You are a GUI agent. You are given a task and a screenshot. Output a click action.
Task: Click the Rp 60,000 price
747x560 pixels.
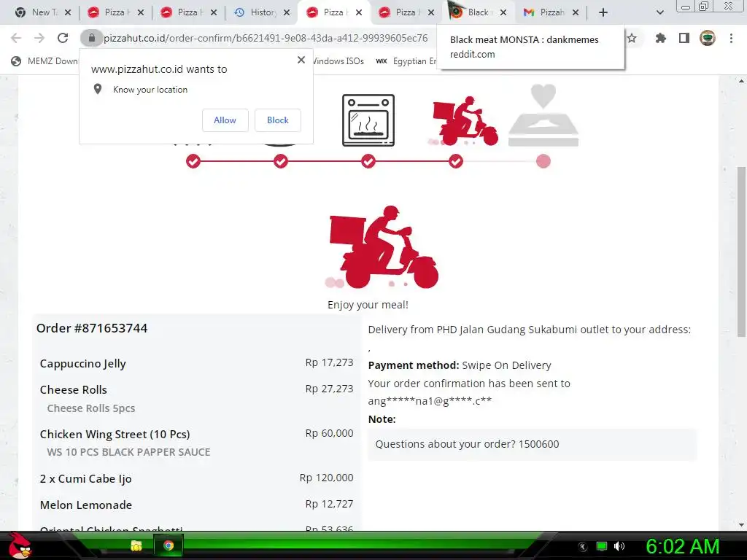(329, 433)
